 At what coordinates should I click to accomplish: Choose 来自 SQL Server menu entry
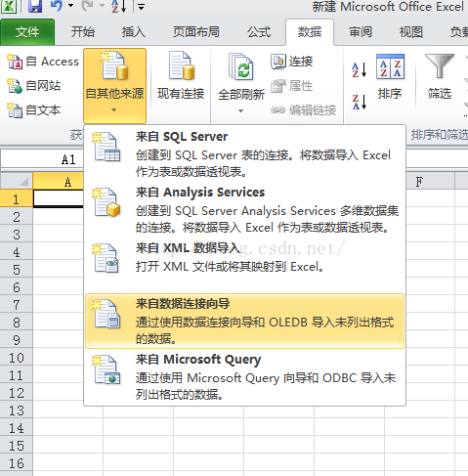click(244, 153)
